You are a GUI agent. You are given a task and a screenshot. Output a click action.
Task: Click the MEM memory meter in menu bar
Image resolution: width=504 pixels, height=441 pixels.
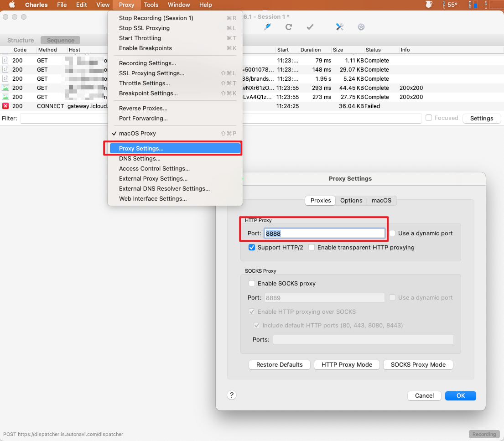point(473,5)
